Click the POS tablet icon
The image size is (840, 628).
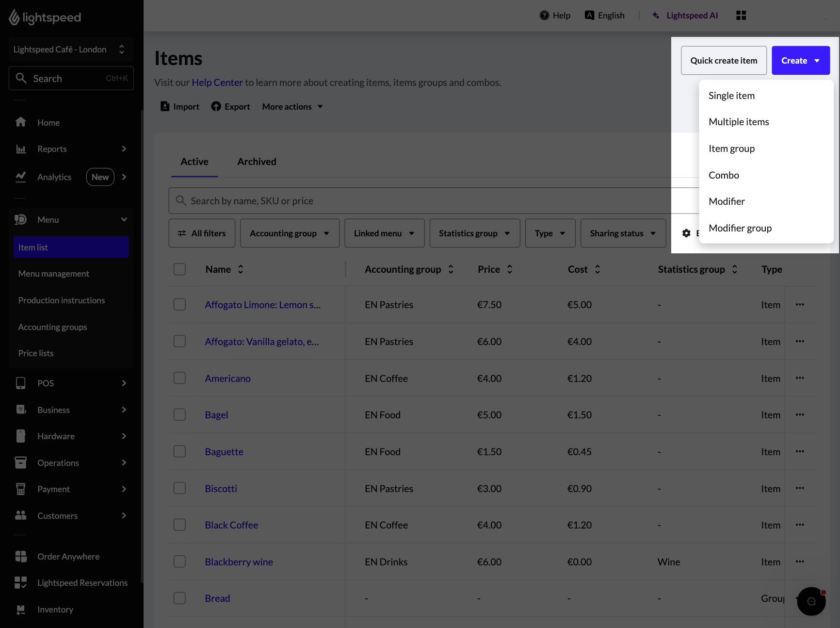click(x=20, y=383)
